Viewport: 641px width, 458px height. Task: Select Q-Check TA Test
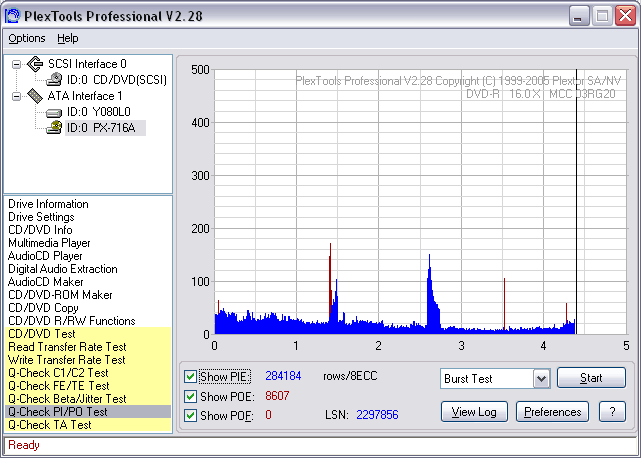(x=88, y=425)
